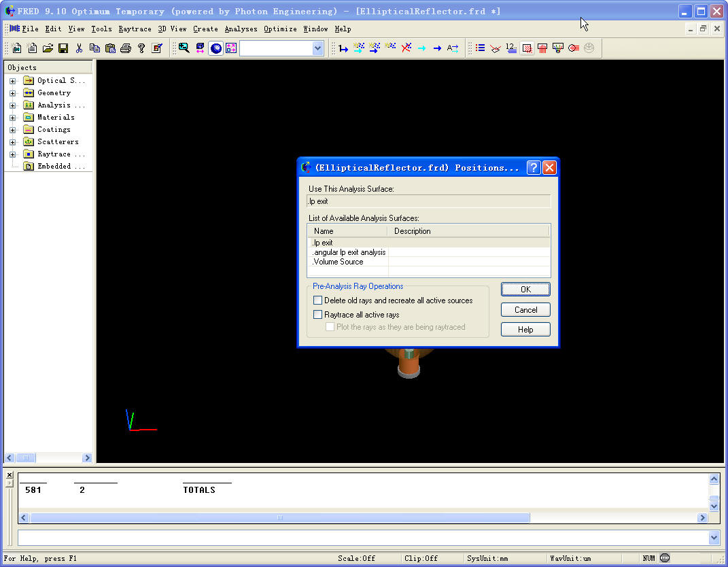This screenshot has width=728, height=567.
Task: Open the 3D View menu
Action: 172,29
